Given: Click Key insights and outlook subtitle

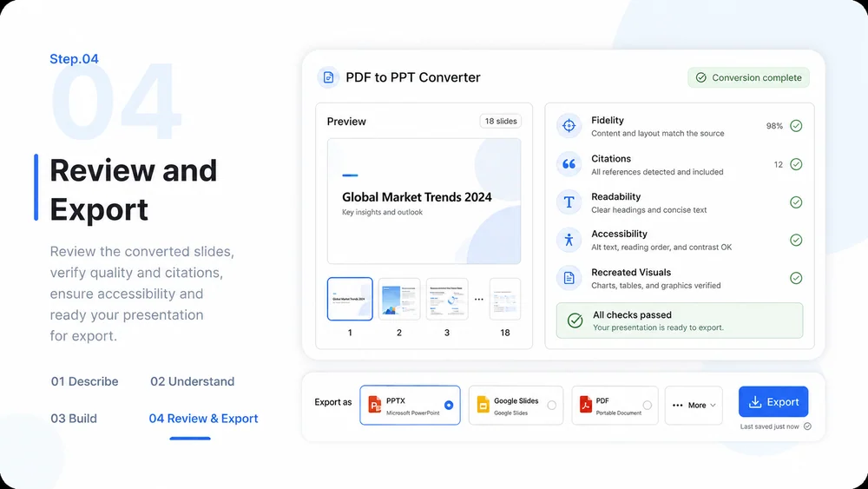Looking at the screenshot, I should pyautogui.click(x=383, y=212).
